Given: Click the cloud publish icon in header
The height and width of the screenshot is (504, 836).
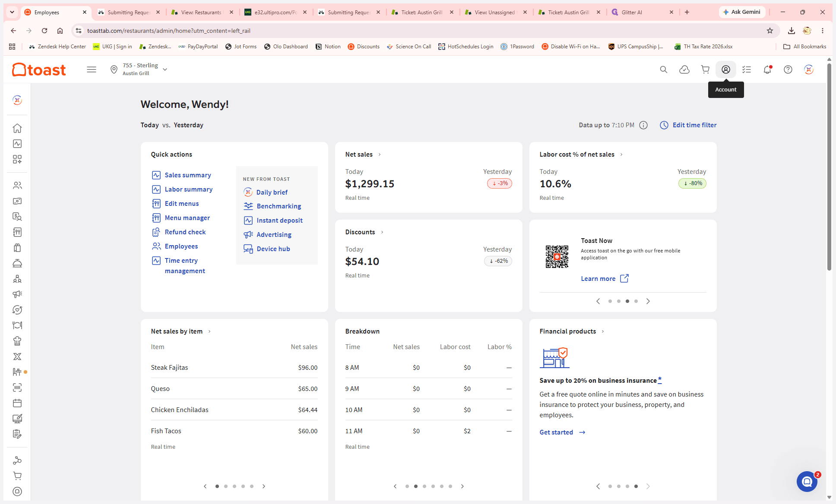Looking at the screenshot, I should pos(684,69).
